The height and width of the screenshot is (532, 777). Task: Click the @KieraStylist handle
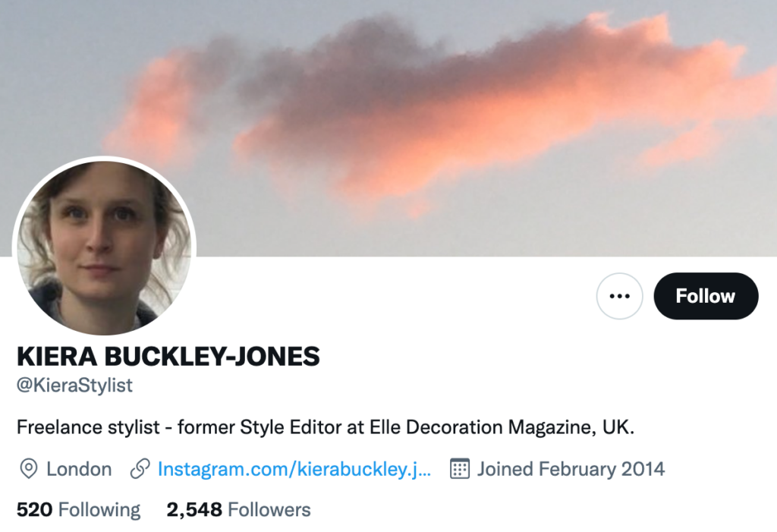[75, 386]
